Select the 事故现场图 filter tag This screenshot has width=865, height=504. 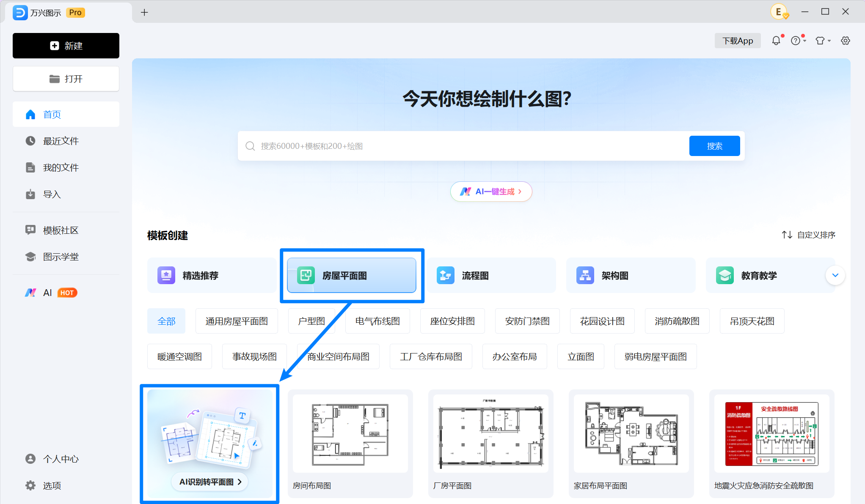254,356
